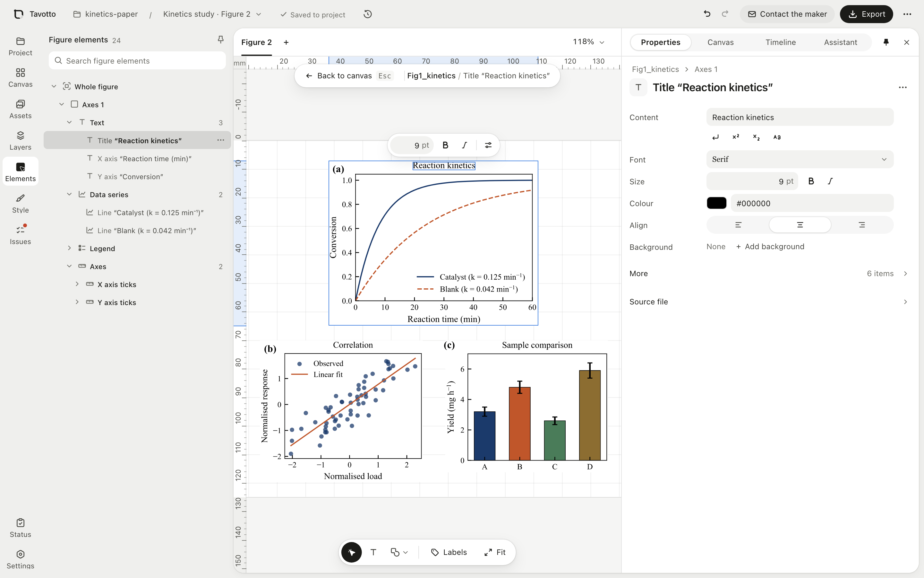This screenshot has width=924, height=578.
Task: Expand the Source file section
Action: (x=769, y=302)
